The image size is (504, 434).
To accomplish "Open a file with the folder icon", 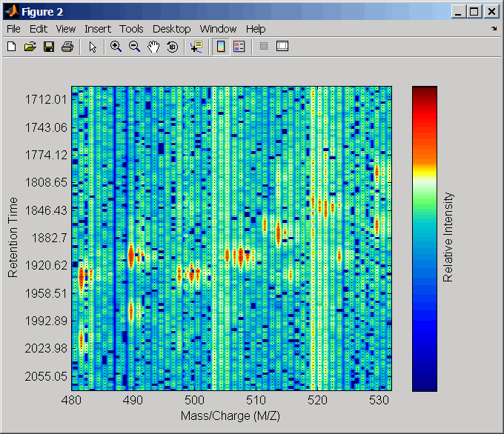I will pos(30,47).
